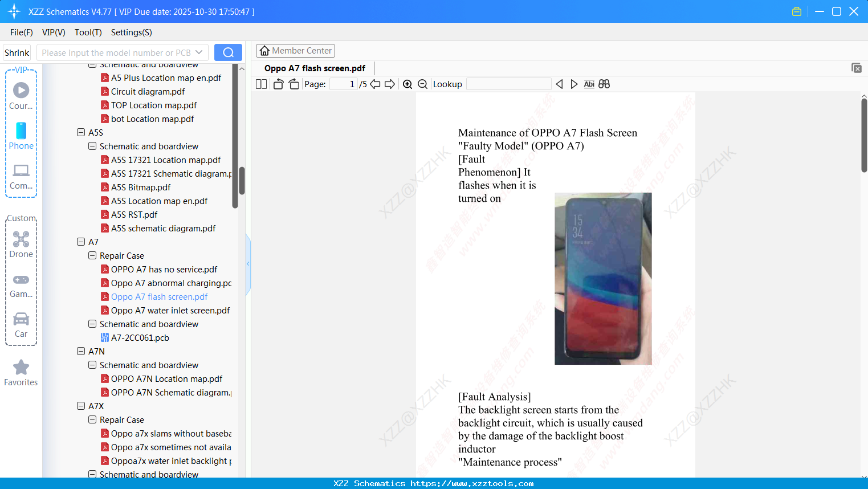
Task: Toggle the Abi whole-word match icon
Action: [589, 84]
